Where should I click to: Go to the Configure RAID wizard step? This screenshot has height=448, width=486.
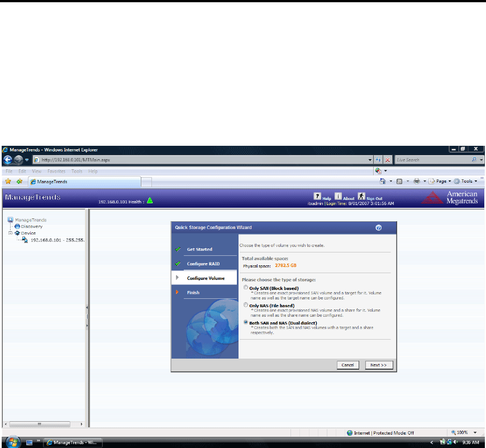tap(203, 264)
